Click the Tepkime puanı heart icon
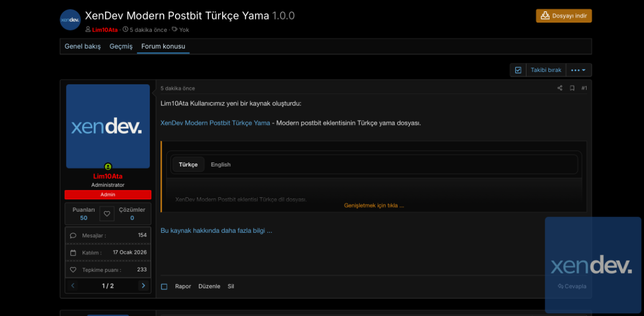644x316 pixels. [74, 270]
